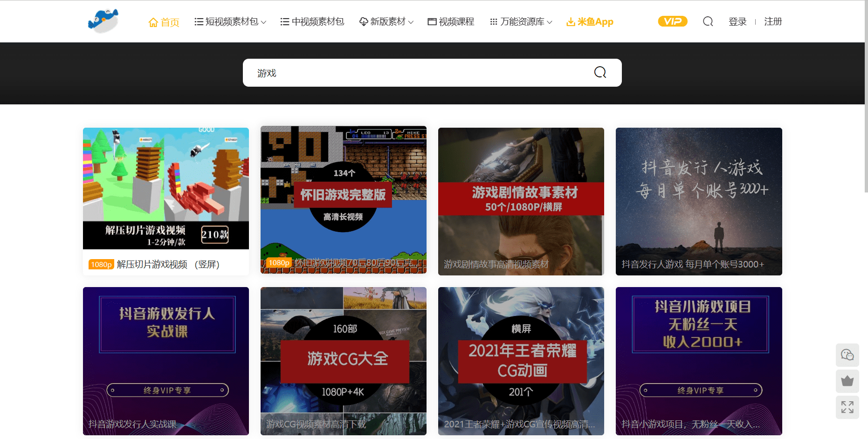Click the grid icon before 万能资源库

pos(494,21)
